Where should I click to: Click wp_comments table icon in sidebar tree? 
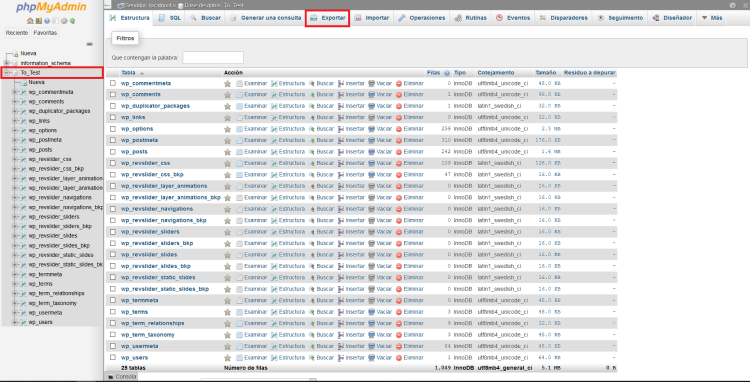coord(24,102)
